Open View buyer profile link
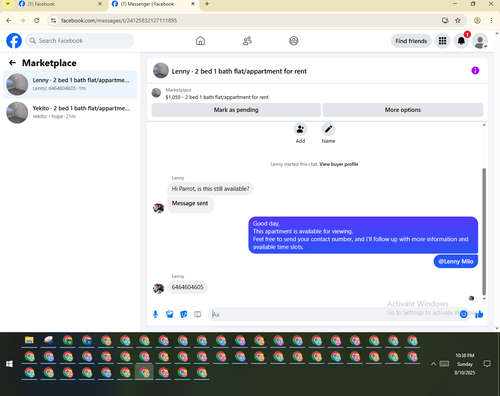 [x=339, y=164]
